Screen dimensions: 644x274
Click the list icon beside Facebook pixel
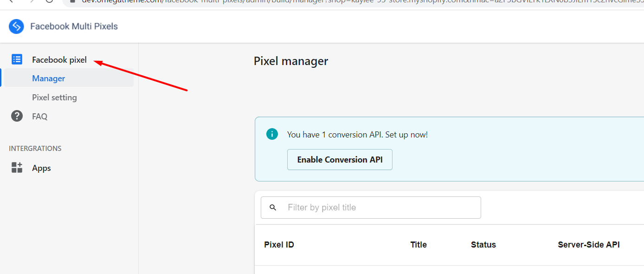[17, 59]
